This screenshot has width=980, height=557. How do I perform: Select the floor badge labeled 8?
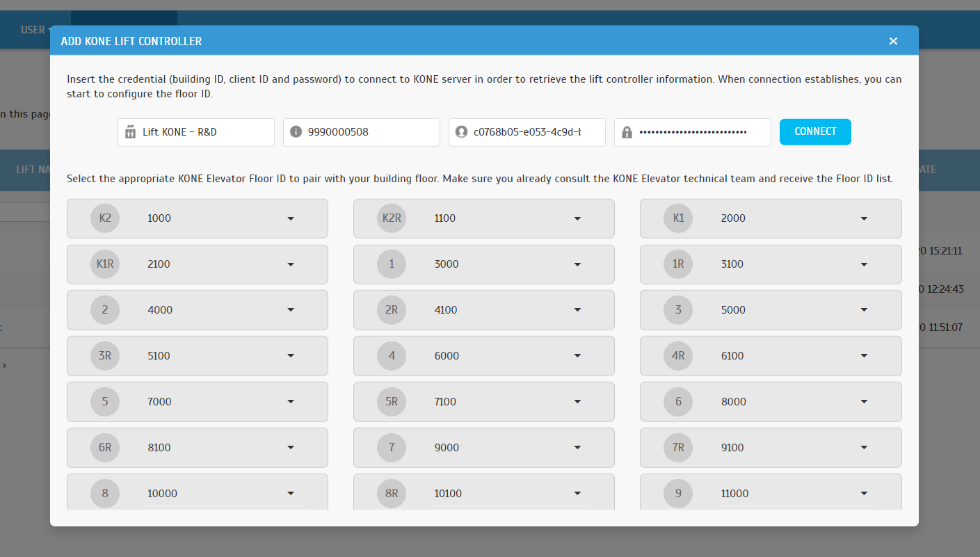(105, 494)
